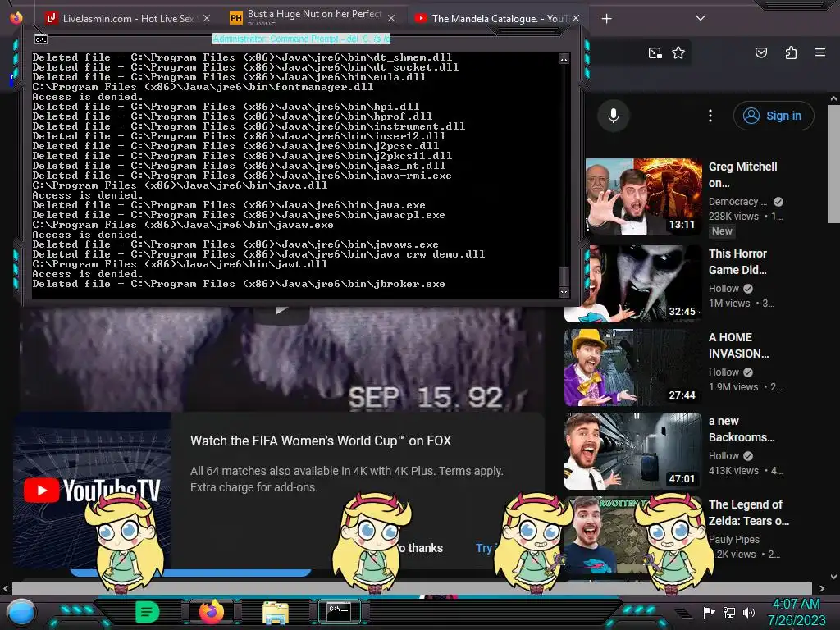Image resolution: width=840 pixels, height=630 pixels.
Task: Click the horizontal scrollbar left arrow
Action: (x=6, y=588)
